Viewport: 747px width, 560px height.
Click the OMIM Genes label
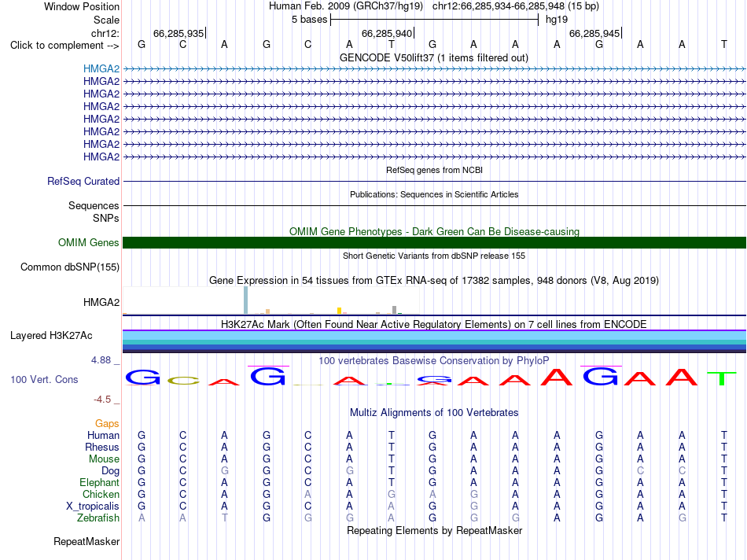pyautogui.click(x=88, y=242)
